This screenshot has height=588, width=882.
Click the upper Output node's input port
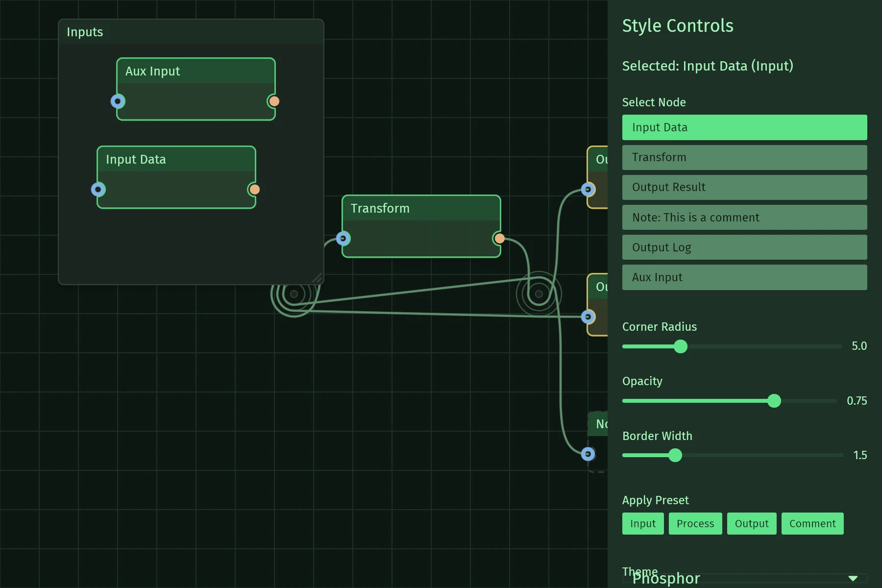(x=588, y=190)
